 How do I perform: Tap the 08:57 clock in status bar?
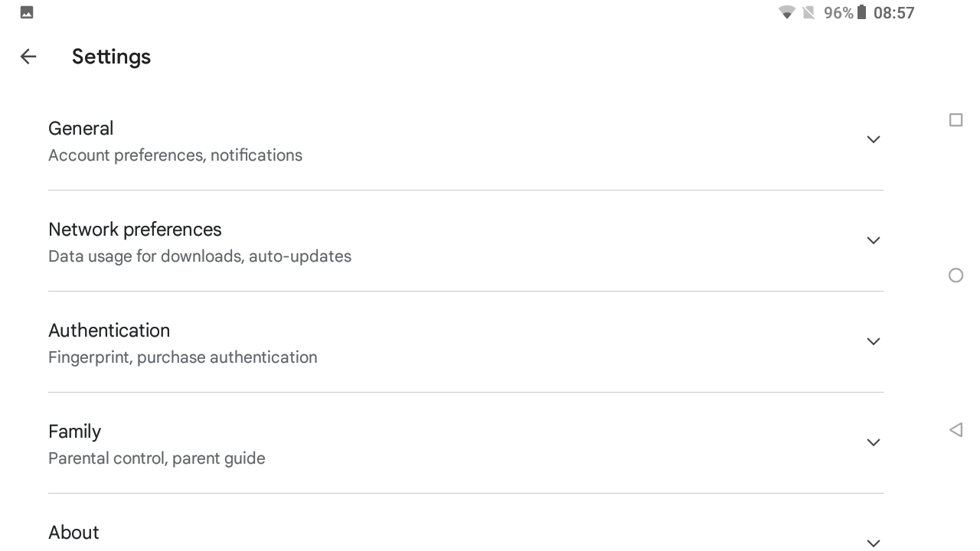[893, 12]
